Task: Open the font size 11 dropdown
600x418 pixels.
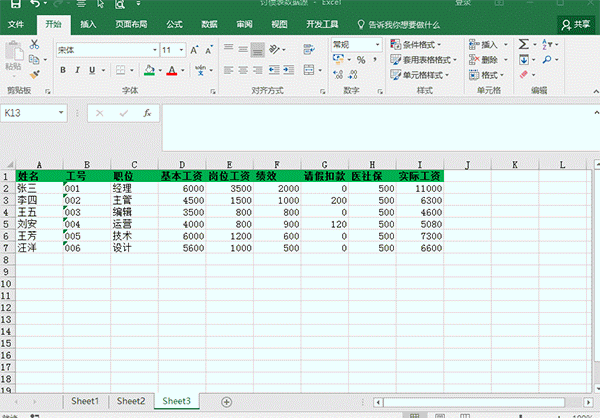Action: click(182, 50)
